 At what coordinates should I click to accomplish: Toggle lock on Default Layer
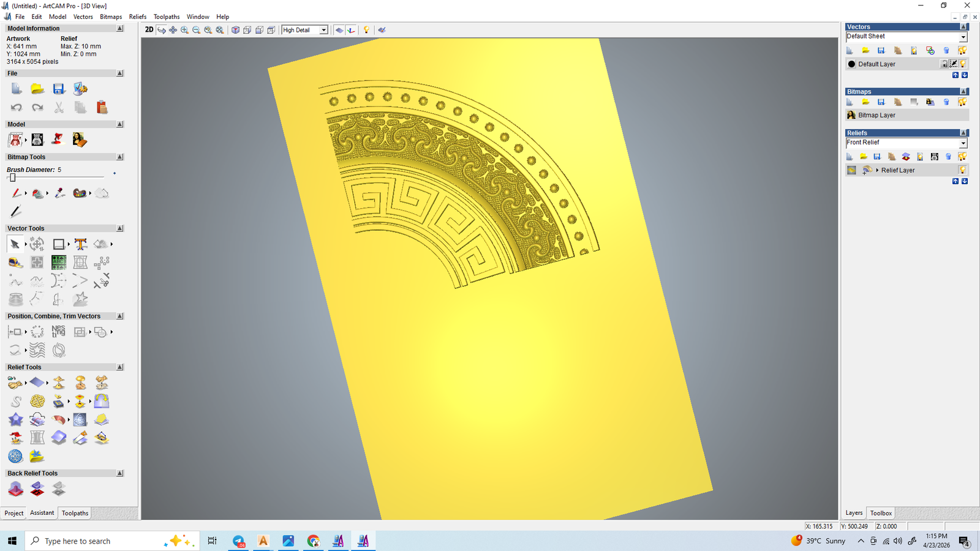point(944,64)
